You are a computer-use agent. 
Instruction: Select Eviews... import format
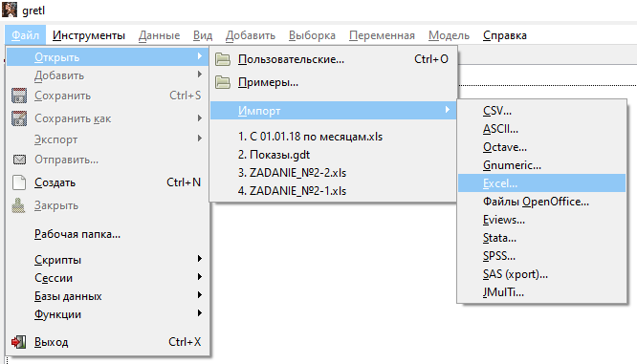click(542, 220)
